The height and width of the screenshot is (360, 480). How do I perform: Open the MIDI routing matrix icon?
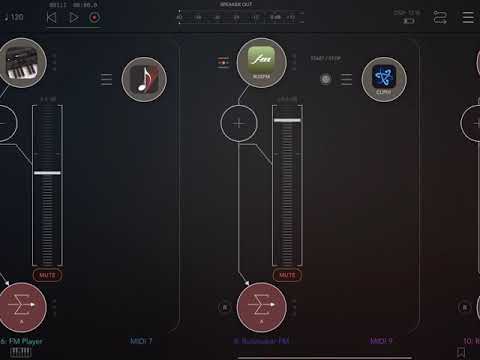point(440,17)
